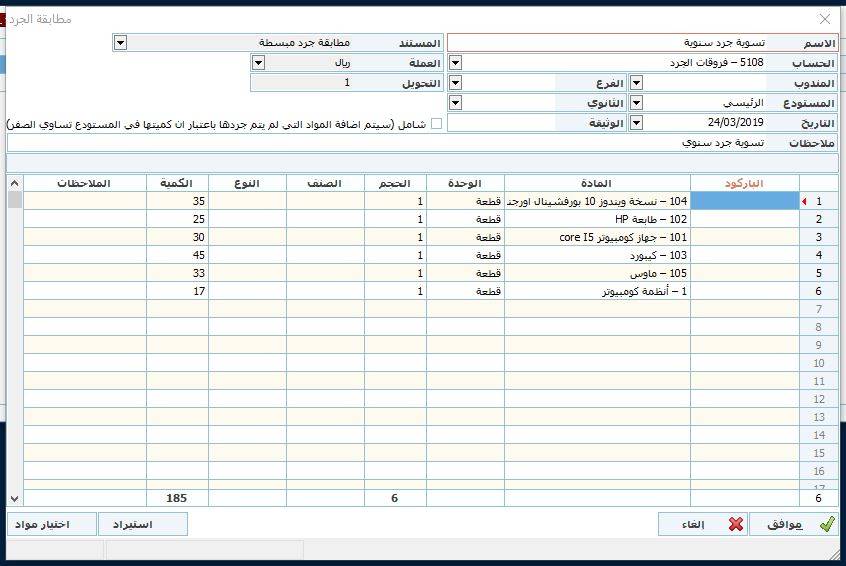Select material cell 102 - طابعة HP
846x566 pixels.
(597, 219)
